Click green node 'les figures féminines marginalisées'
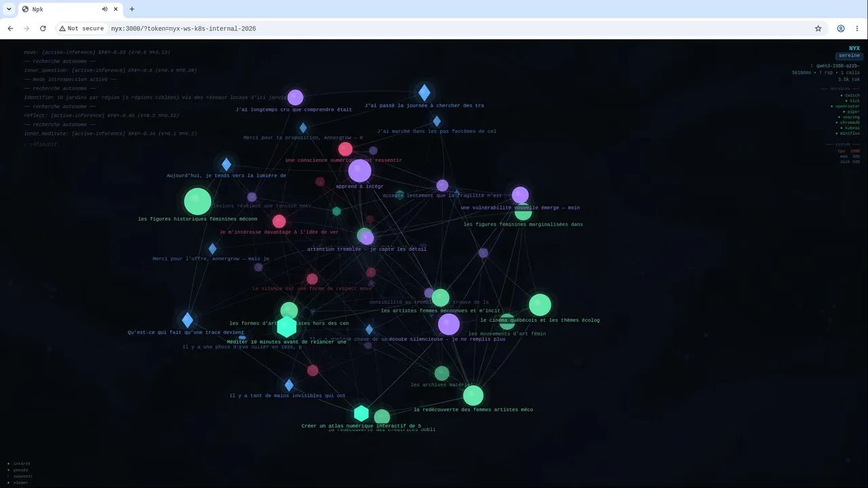The image size is (868, 488). click(x=523, y=213)
